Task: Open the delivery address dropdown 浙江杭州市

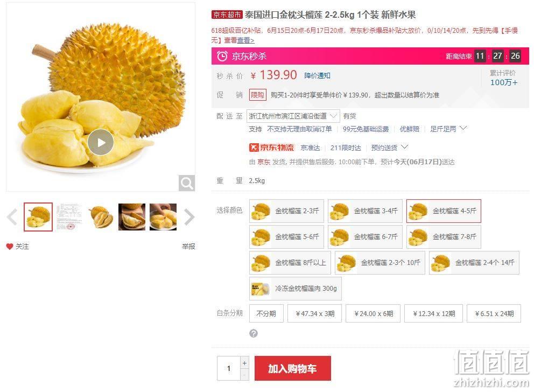Action: [x=293, y=116]
